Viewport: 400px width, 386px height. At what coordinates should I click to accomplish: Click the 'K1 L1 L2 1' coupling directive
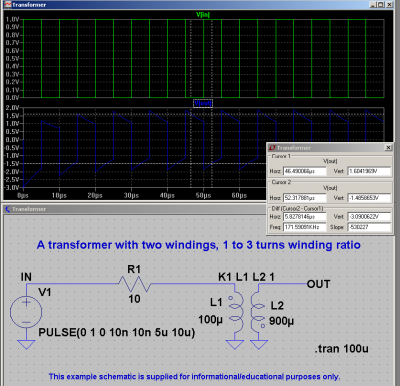click(246, 277)
